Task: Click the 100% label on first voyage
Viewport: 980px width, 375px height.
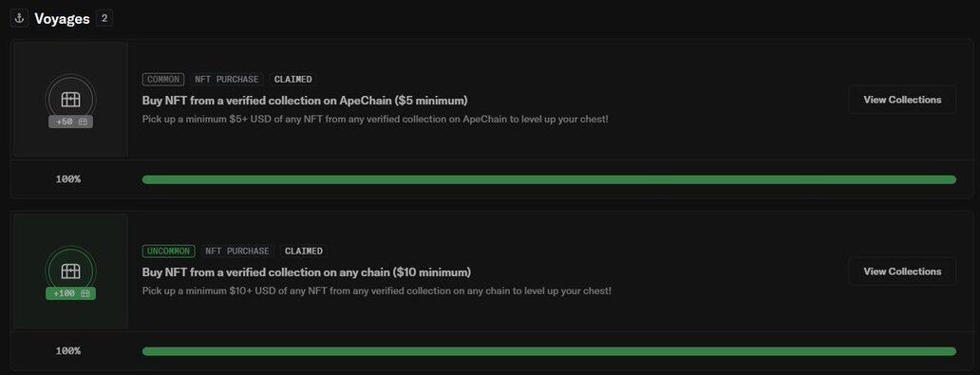Action: click(68, 179)
